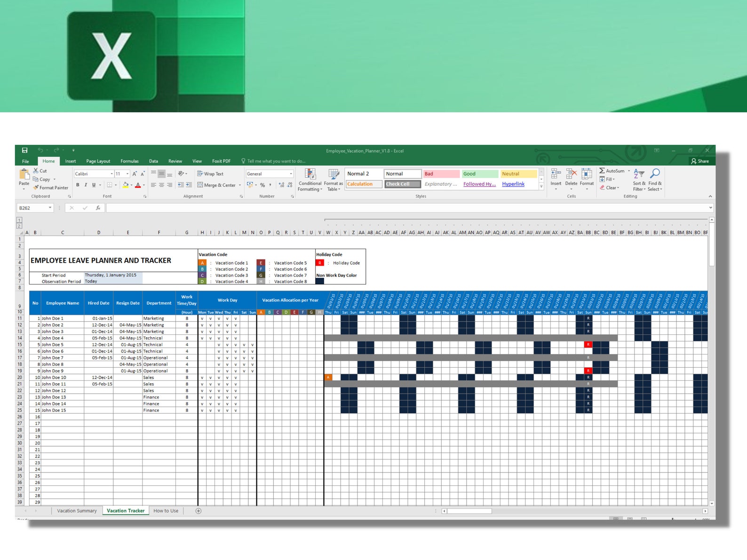Click Percent Style icon
Screen dimensions: 747x560
coord(262,185)
